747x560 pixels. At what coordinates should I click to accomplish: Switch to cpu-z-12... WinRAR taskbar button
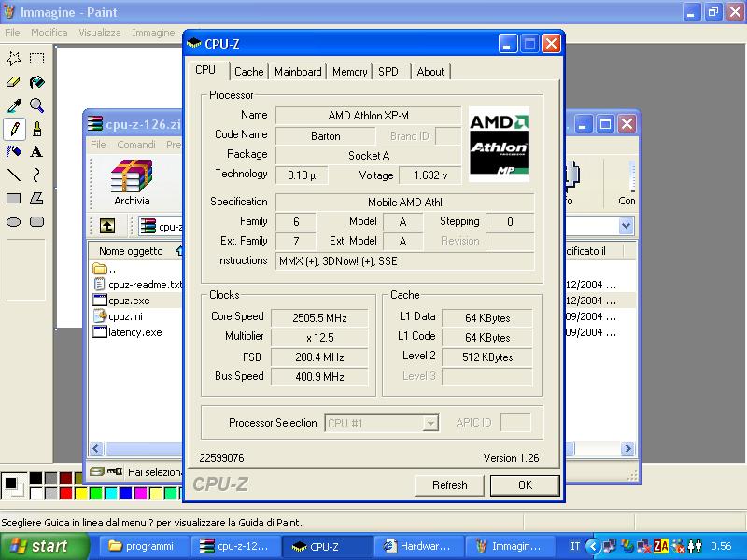coord(235,546)
